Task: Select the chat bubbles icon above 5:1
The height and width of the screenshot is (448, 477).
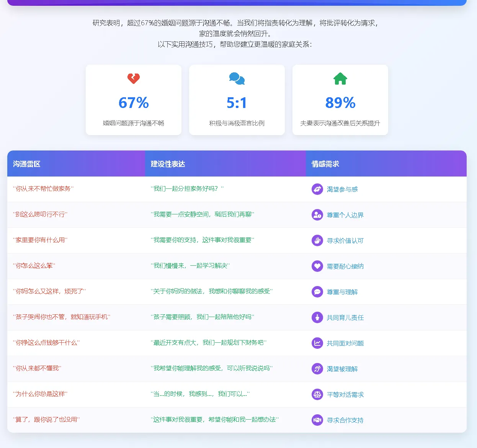Action: tap(237, 78)
